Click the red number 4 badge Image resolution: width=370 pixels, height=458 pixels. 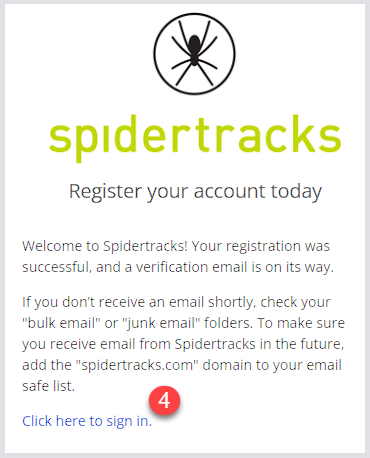point(164,400)
